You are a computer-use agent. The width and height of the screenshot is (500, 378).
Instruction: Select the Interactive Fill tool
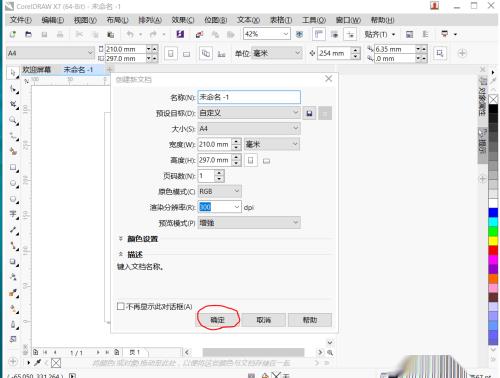tap(13, 309)
